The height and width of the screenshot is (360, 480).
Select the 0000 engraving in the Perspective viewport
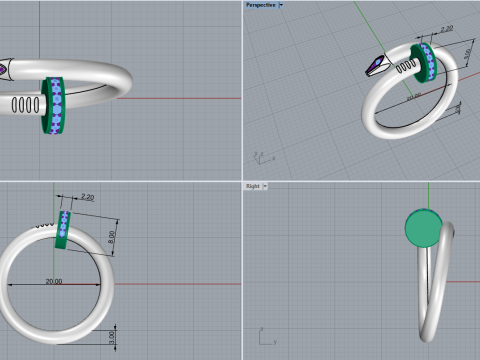pyautogui.click(x=406, y=66)
